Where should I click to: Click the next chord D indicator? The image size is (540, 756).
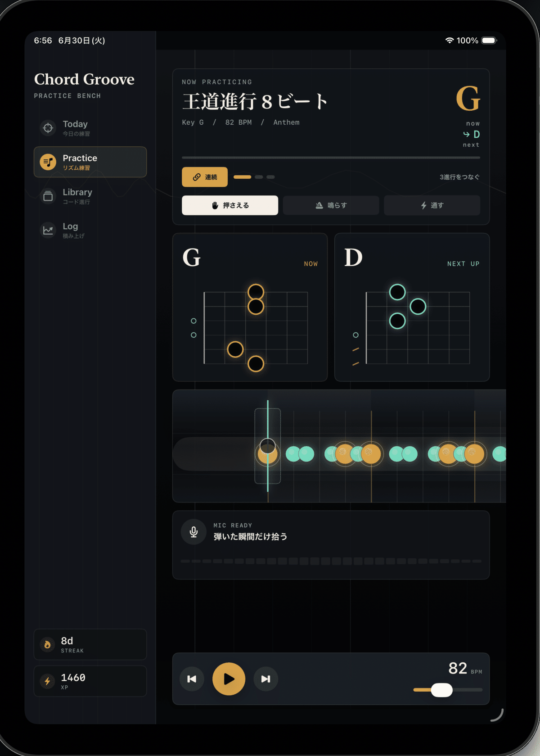coord(472,134)
